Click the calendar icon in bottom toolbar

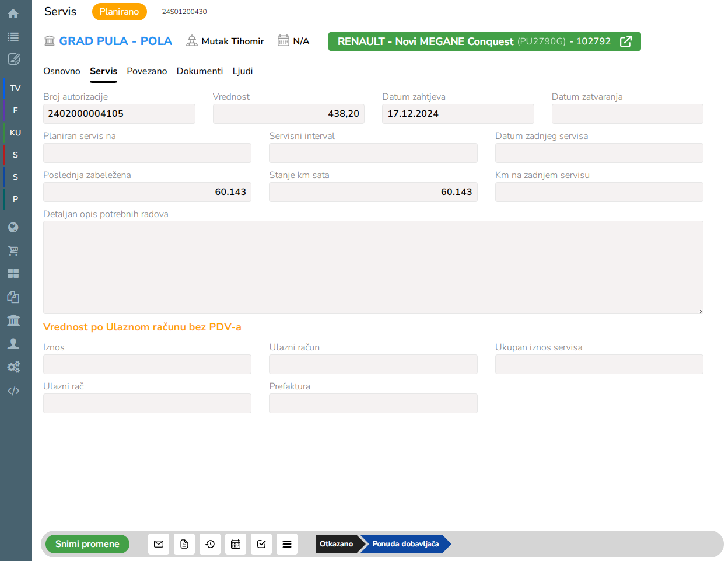click(x=236, y=544)
